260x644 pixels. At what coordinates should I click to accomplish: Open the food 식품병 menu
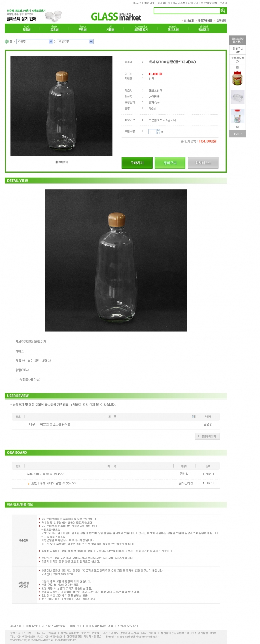point(26,28)
